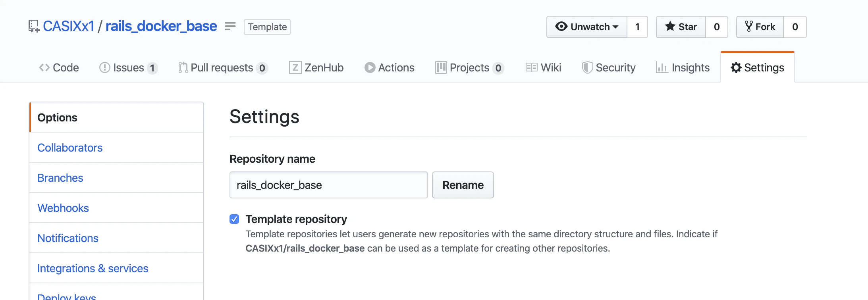Viewport: 868px width, 300px height.
Task: Click the stargazers count 0
Action: 717,27
